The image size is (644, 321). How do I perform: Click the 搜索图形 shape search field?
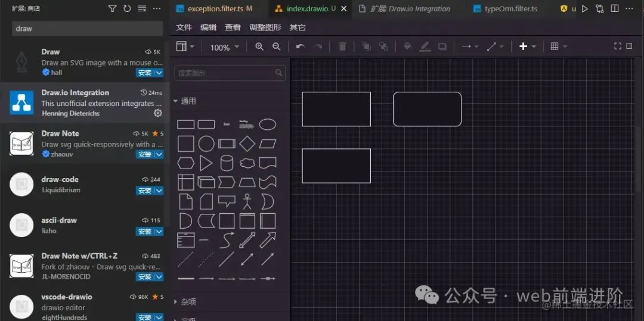[230, 73]
